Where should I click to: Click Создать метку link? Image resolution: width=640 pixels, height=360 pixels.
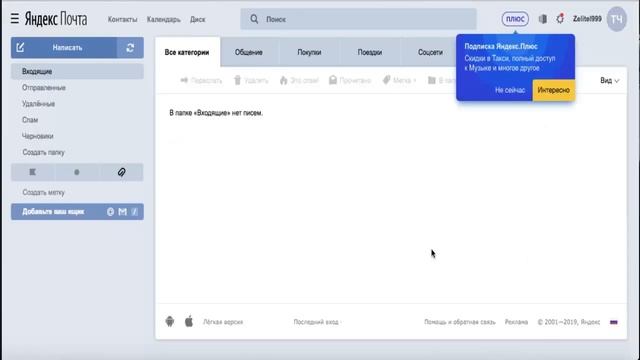(x=43, y=192)
